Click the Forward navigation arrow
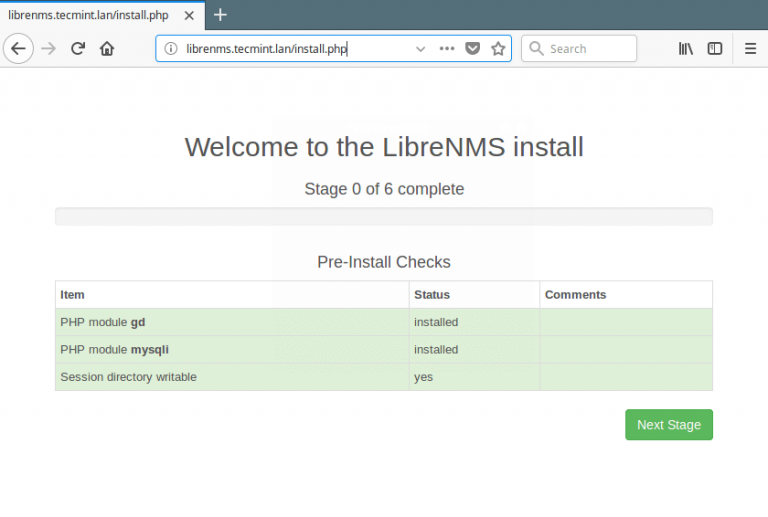This screenshot has height=517, width=768. coord(48,48)
